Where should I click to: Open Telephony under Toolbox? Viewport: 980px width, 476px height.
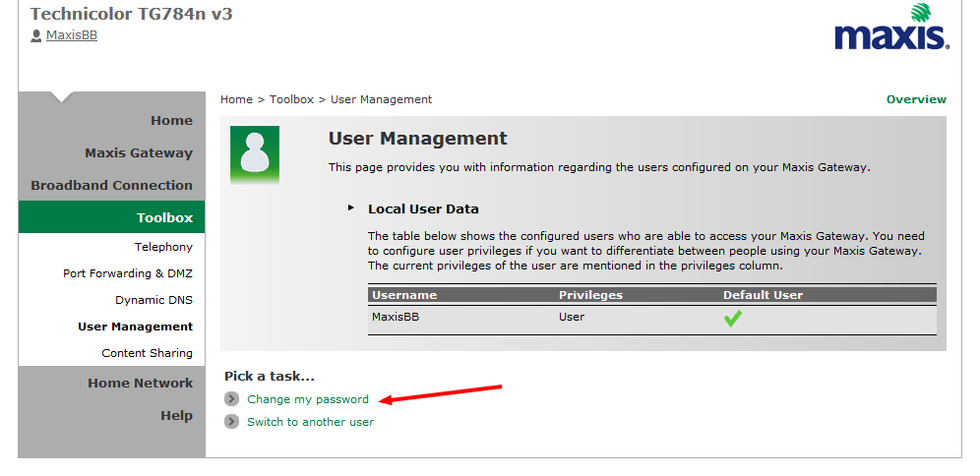(x=163, y=247)
